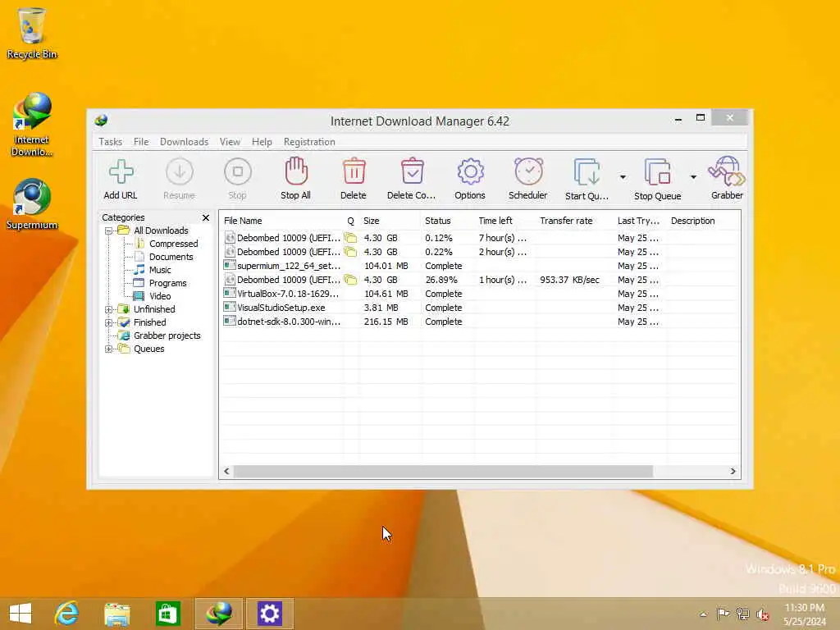Click the scrollbar left arrow
The width and height of the screenshot is (840, 630).
coord(226,472)
